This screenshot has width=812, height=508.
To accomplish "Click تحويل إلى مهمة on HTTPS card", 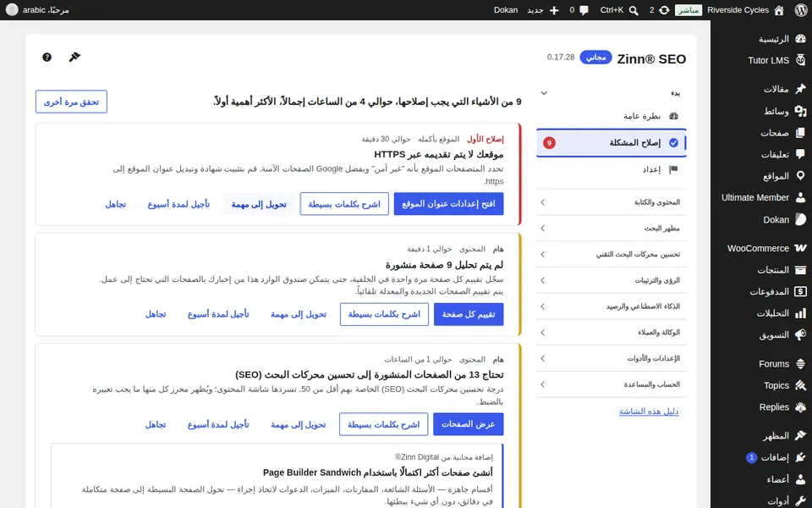I will pyautogui.click(x=259, y=204).
